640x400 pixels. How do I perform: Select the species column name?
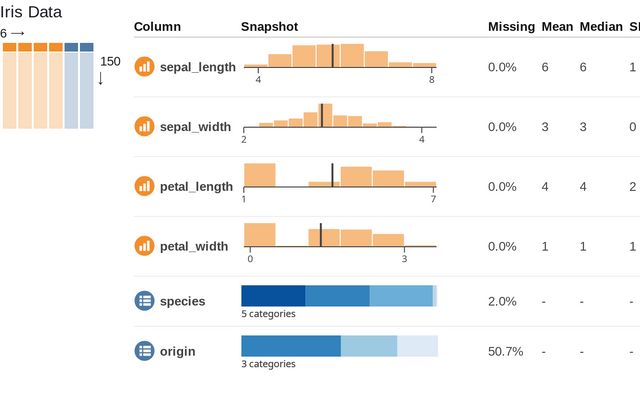(182, 301)
